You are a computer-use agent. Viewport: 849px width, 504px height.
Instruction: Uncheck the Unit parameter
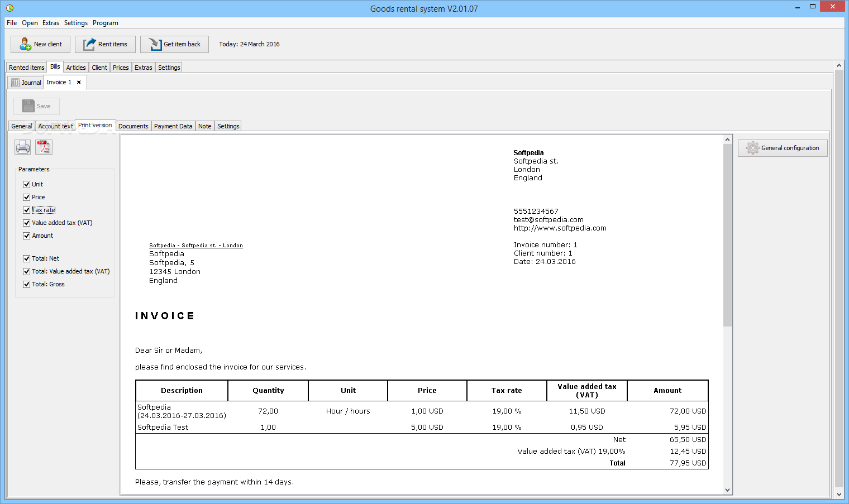(x=26, y=184)
